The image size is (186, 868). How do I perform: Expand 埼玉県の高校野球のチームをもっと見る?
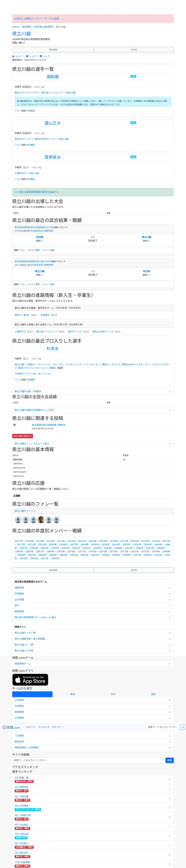[x=93, y=617]
